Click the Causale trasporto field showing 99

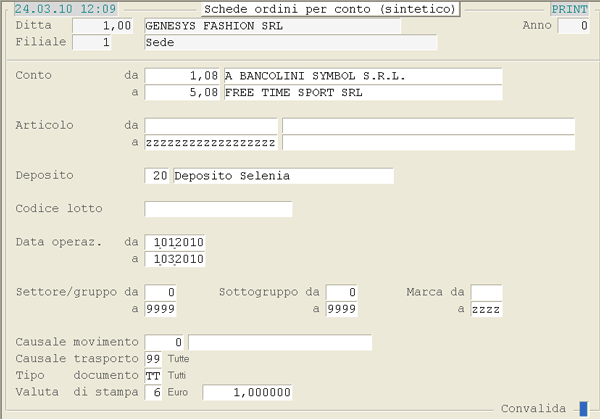point(153,359)
